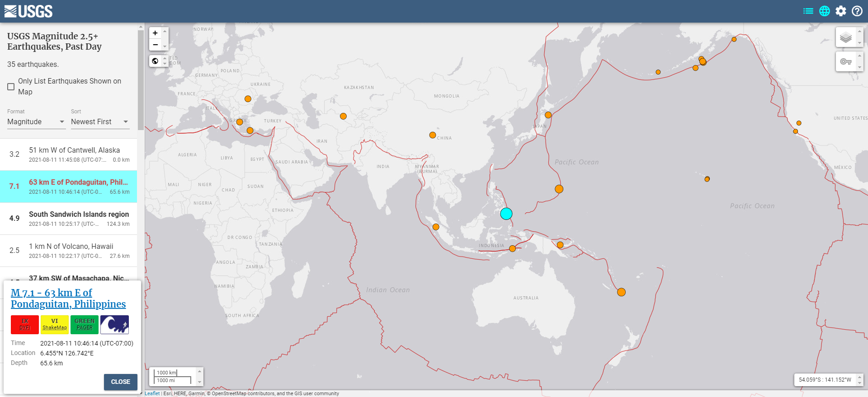868x397 pixels.
Task: Select 1 km N of Volcano, Hawaii row
Action: tap(68, 251)
